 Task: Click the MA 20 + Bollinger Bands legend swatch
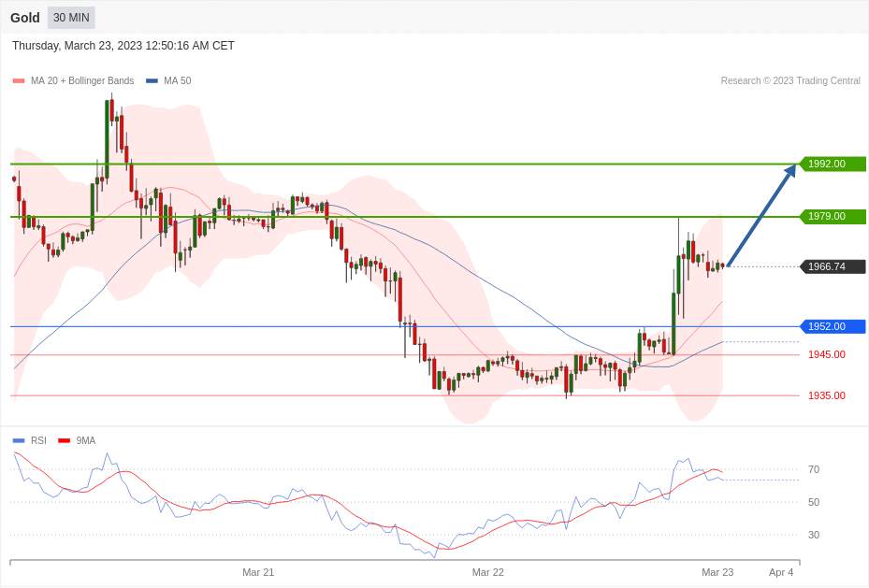click(x=19, y=80)
